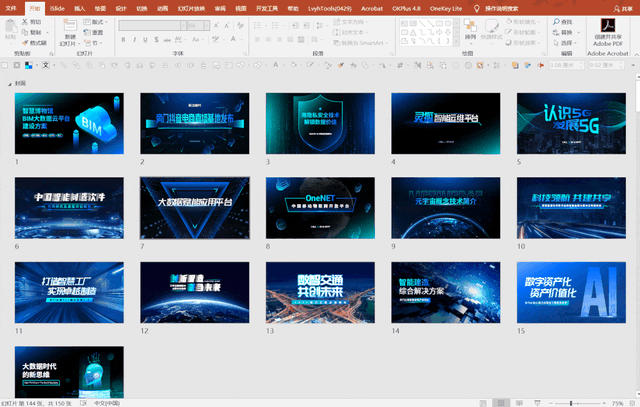Click the Find (查找) magnifier icon

pos(556,22)
